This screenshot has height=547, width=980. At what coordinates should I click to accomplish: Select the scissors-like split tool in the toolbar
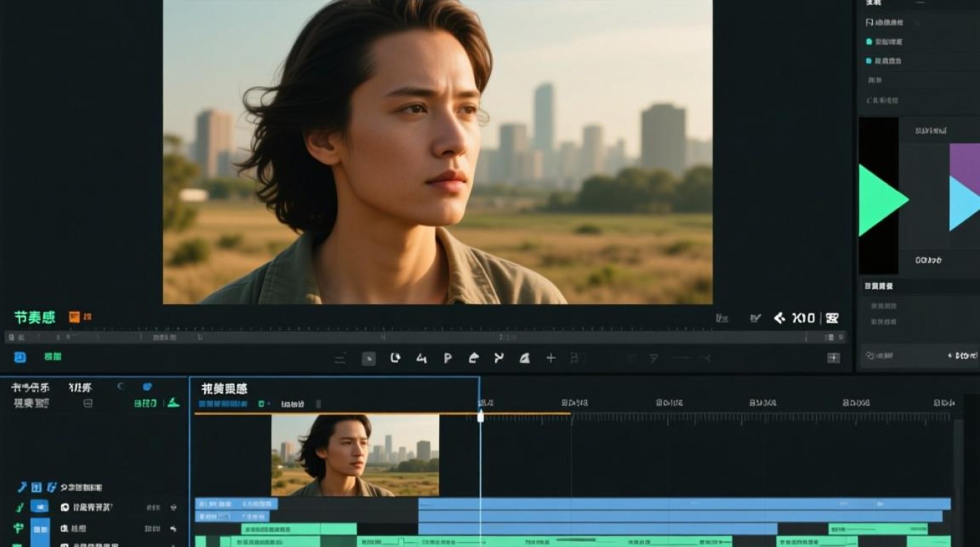(499, 358)
